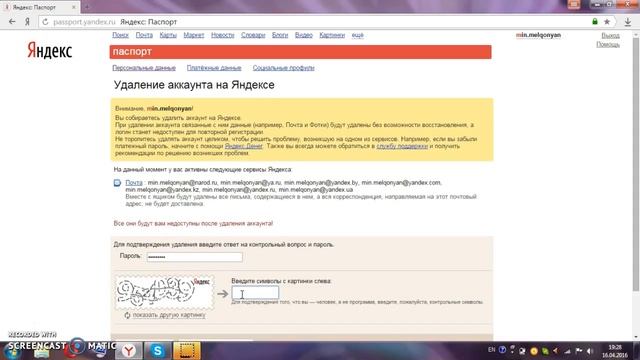
Task: Reload the page with refresh icon
Action: click(x=45, y=22)
